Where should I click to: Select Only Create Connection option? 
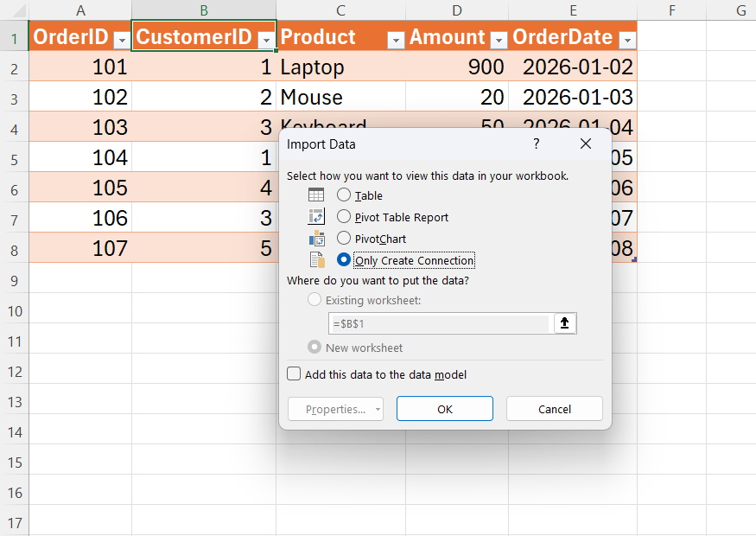coord(343,260)
